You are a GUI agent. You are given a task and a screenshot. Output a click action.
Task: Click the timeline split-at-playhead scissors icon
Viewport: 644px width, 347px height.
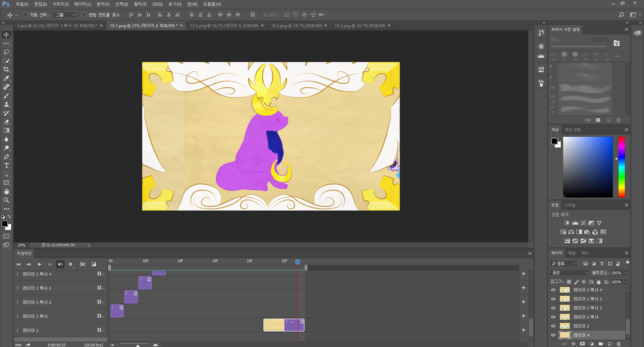point(83,264)
